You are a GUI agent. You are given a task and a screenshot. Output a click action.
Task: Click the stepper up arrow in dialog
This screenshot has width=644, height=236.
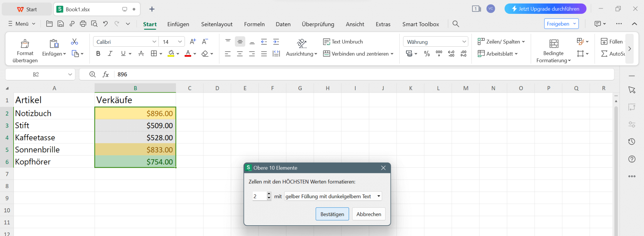(x=269, y=194)
